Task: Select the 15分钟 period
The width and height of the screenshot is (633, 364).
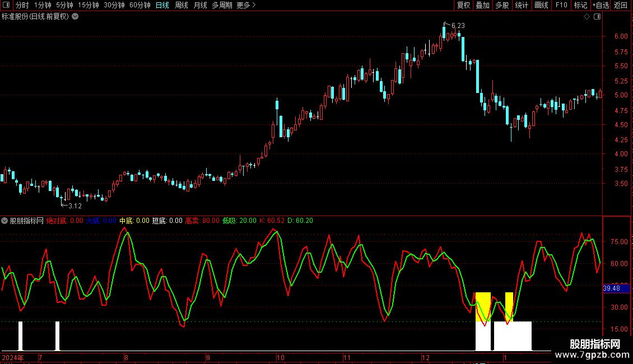Action: pos(89,5)
